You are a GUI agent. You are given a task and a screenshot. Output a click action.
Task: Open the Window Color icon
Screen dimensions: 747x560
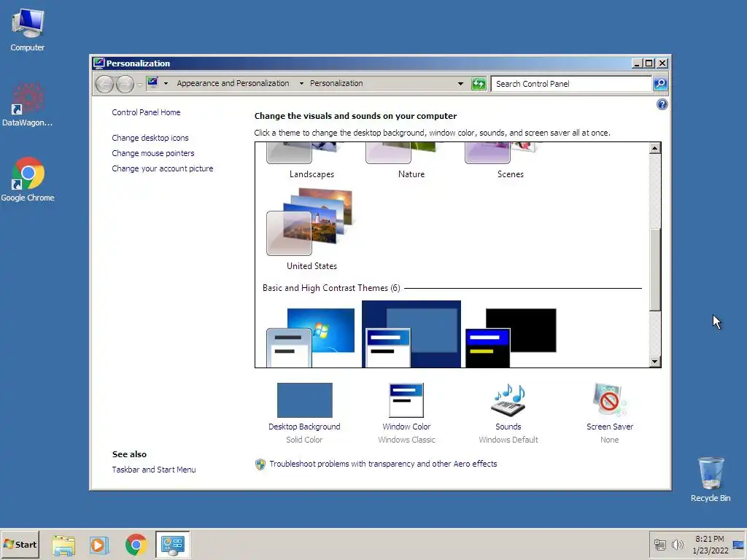click(406, 400)
